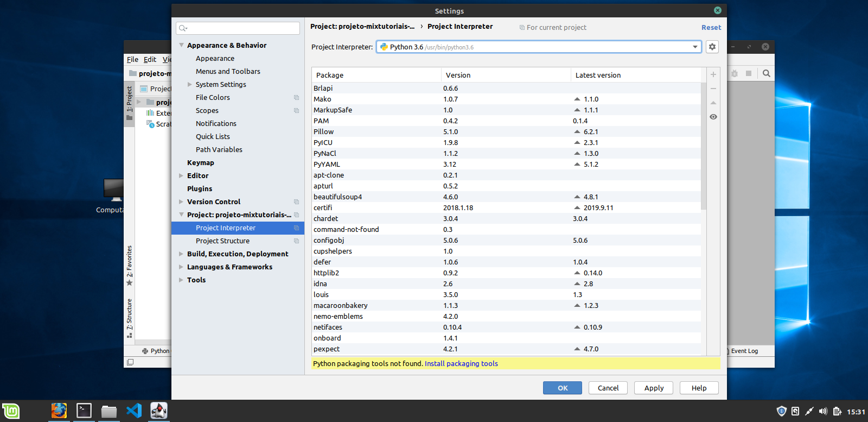Click Install packaging tools link
The image size is (868, 422).
[x=461, y=364]
